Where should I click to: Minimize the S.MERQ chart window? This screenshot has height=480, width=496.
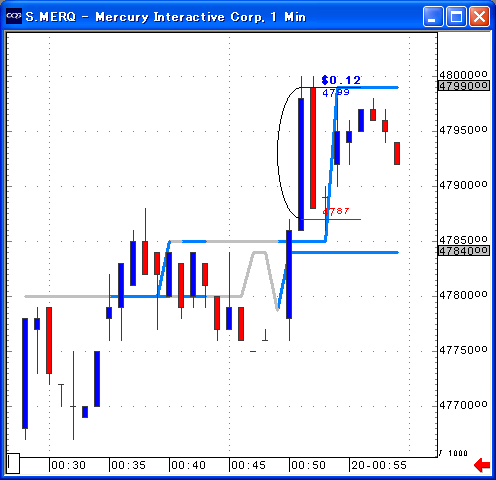click(x=433, y=16)
